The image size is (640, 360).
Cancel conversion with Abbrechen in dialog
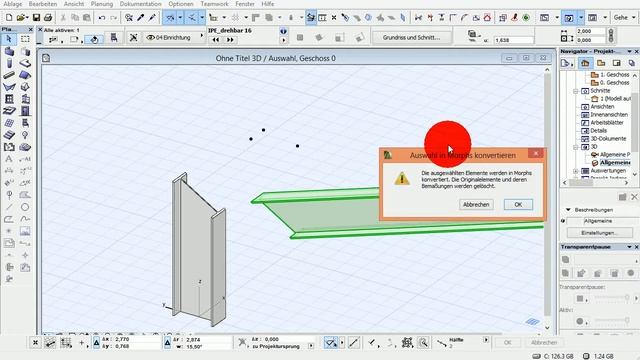[476, 204]
